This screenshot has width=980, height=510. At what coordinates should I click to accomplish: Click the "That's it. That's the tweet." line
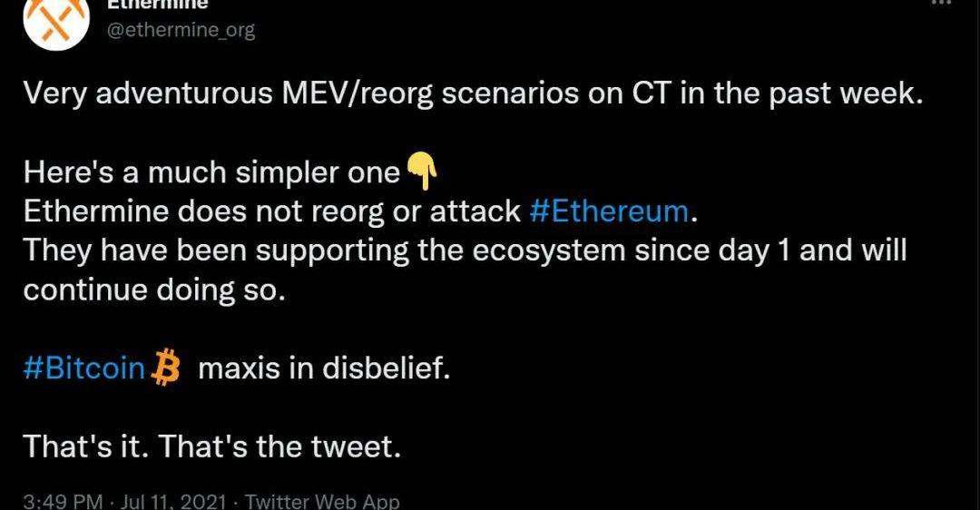point(211,447)
